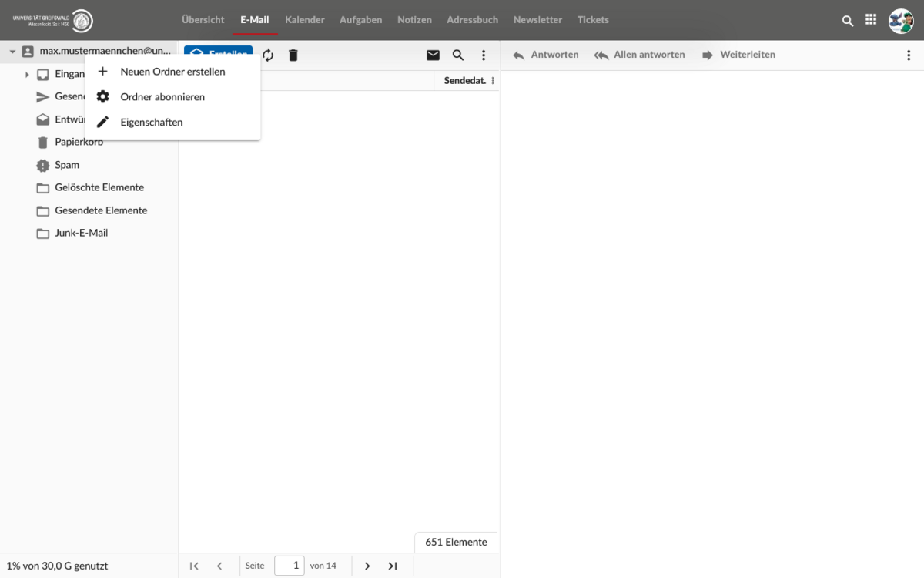Click the Weiterleiten button
This screenshot has height=578, width=924.
(738, 55)
